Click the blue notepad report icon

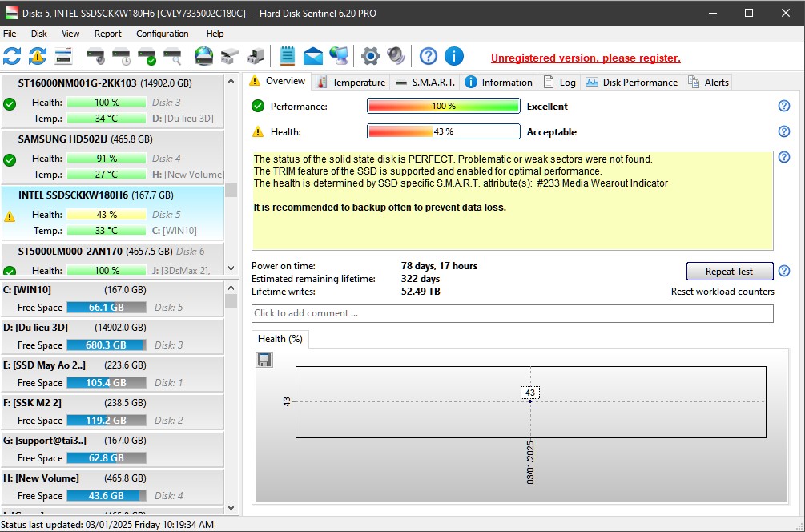click(288, 56)
